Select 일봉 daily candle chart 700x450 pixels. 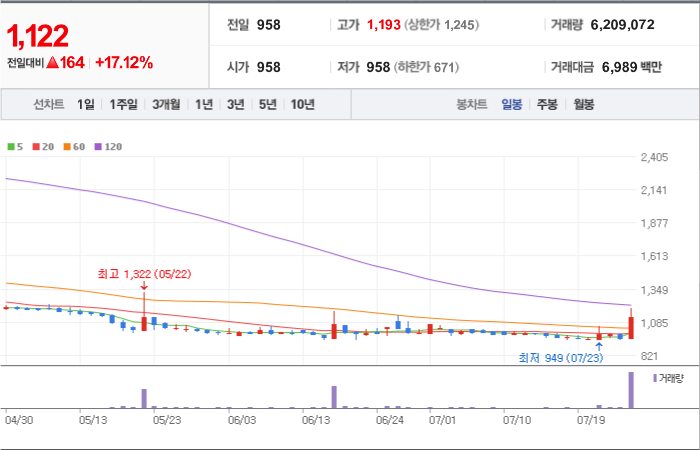click(512, 105)
